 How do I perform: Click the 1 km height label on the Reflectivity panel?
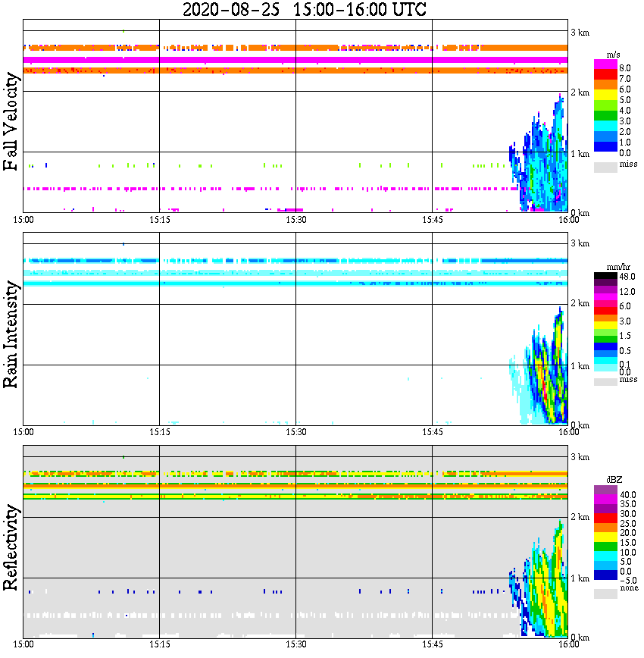point(580,578)
